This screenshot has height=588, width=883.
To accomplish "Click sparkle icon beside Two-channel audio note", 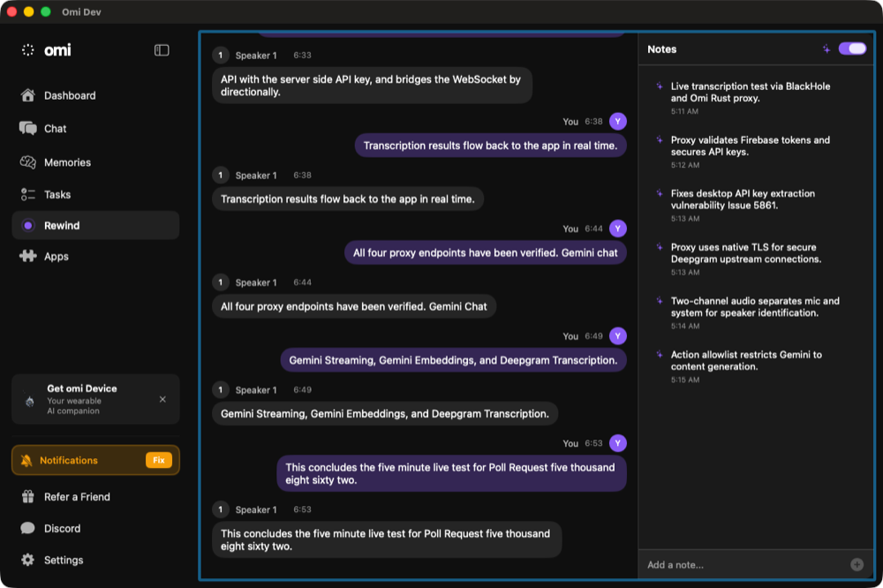I will 659,301.
